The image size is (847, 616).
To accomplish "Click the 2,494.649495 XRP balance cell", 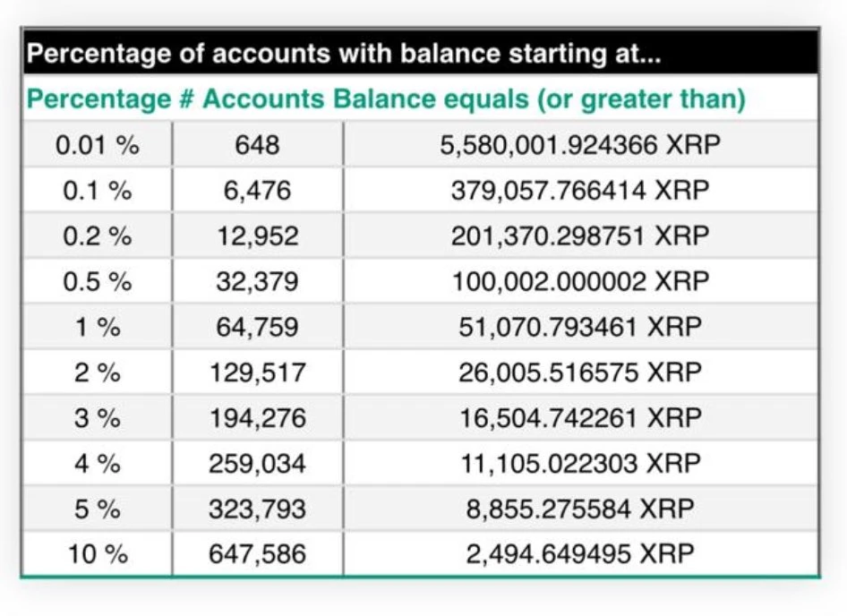I will click(x=580, y=554).
